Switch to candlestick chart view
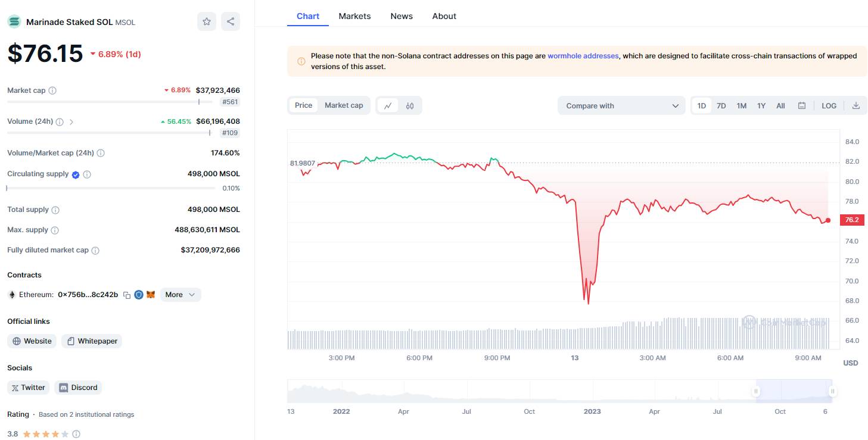This screenshot has height=440, width=868. click(410, 105)
